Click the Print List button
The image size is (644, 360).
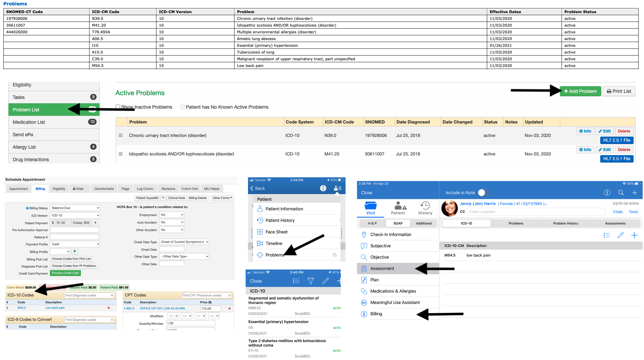coord(619,91)
